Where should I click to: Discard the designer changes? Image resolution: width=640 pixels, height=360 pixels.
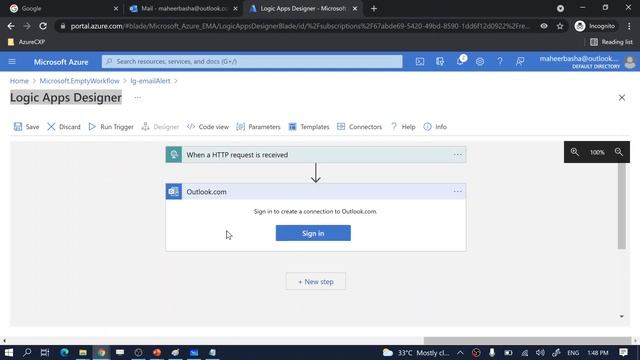click(64, 127)
